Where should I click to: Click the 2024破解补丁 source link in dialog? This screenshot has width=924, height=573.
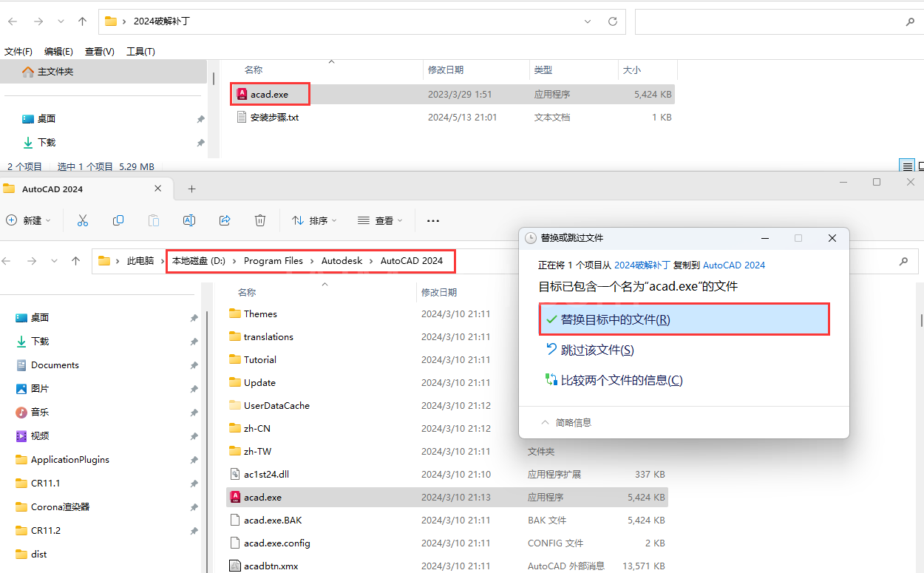(642, 265)
